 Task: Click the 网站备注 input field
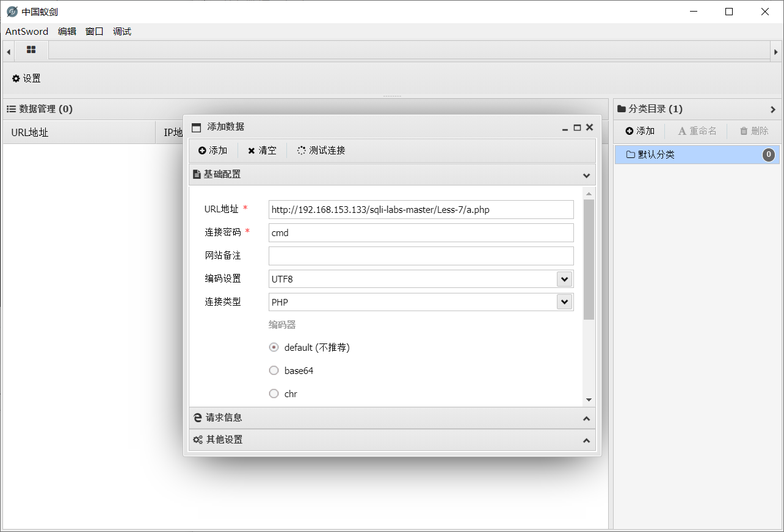click(x=421, y=256)
